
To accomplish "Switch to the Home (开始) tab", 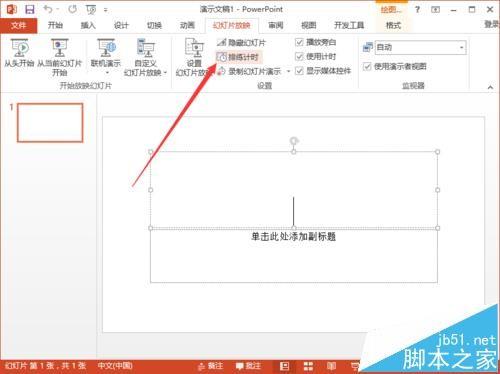I will pos(55,25).
